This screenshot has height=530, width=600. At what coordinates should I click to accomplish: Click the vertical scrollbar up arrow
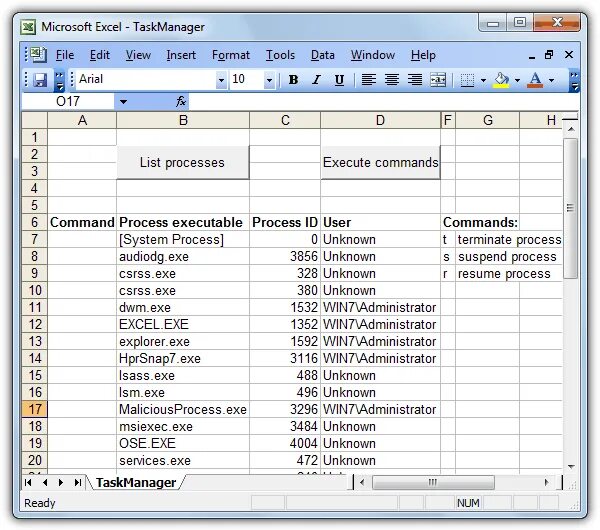click(x=571, y=129)
